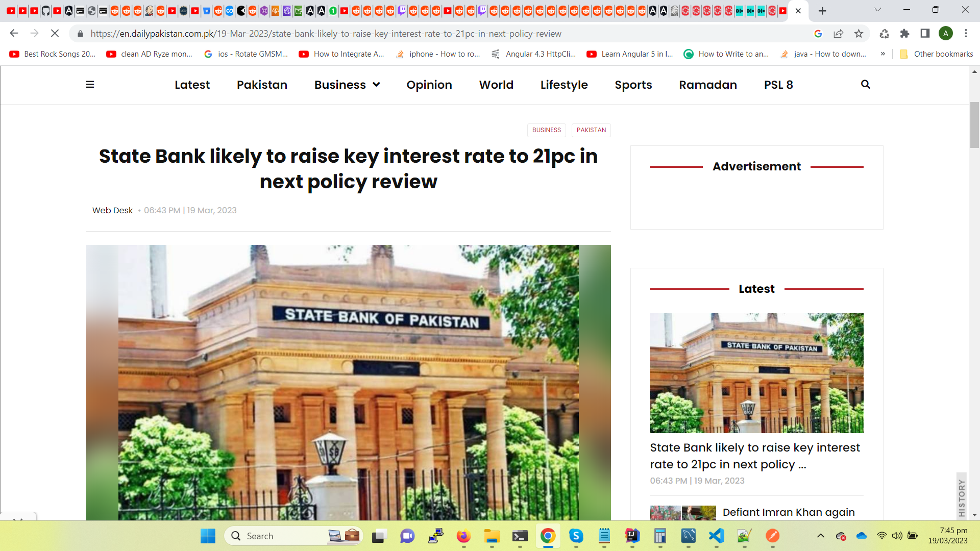Open MySQL Workbench from the taskbar
The image size is (980, 551).
[x=688, y=536]
